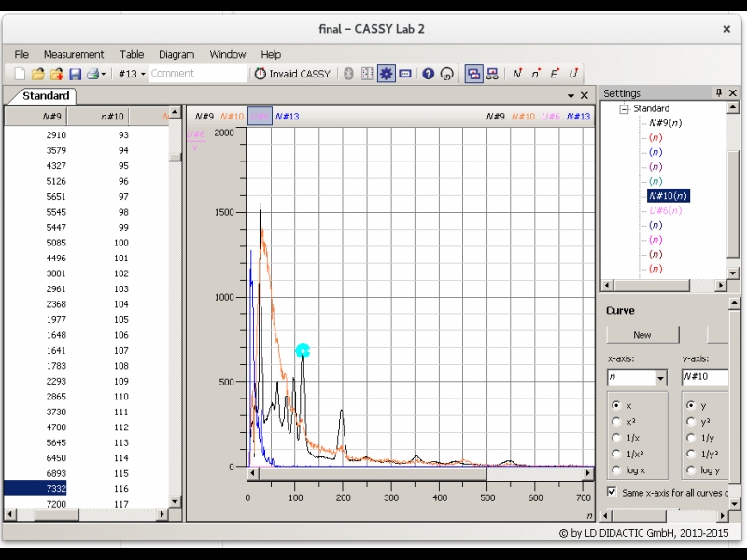Click the Save floppy disk icon

tap(75, 74)
